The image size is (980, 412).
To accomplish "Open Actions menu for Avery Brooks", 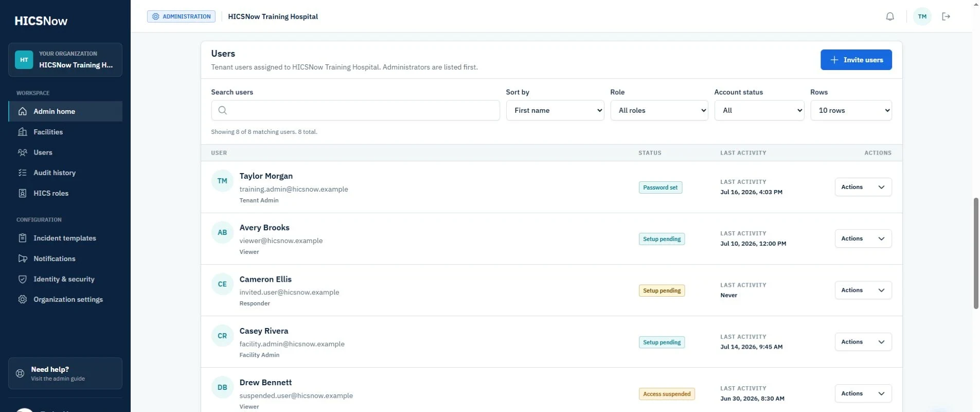I will tap(863, 238).
